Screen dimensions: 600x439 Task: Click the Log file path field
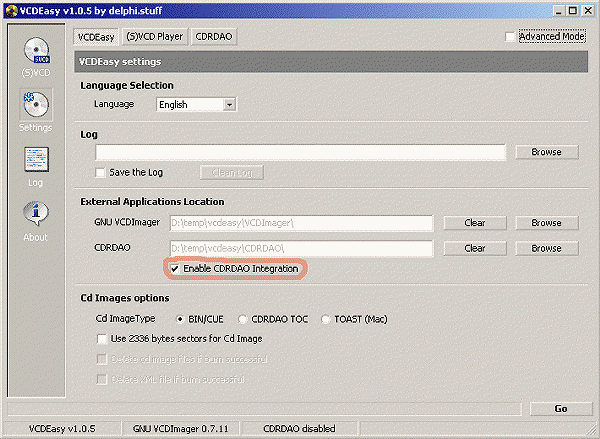coord(300,152)
